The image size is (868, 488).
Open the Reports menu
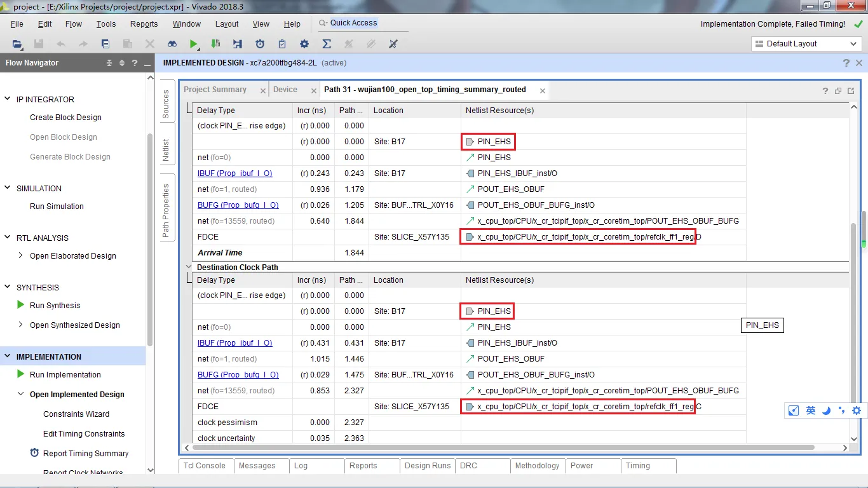pos(144,24)
